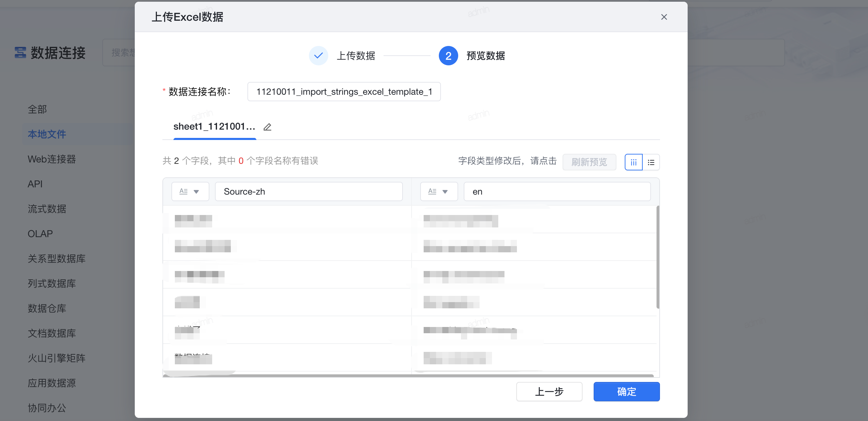868x421 pixels.
Task: Click the sheet name edit pencil icon
Action: pyautogui.click(x=267, y=127)
